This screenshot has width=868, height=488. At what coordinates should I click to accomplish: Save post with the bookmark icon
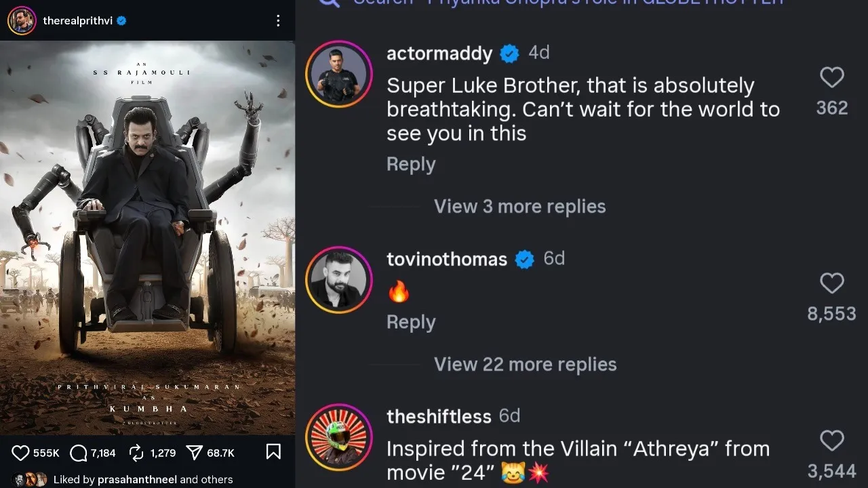273,452
